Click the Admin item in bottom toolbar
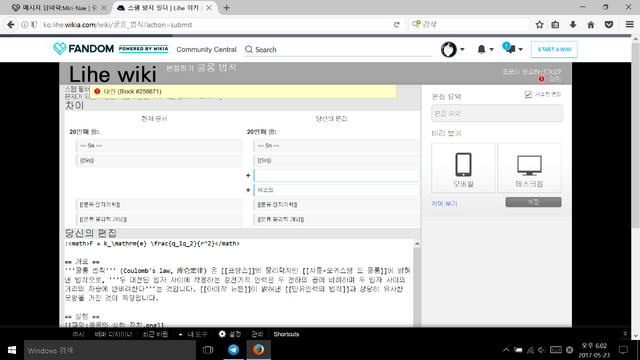 [x=257, y=334]
